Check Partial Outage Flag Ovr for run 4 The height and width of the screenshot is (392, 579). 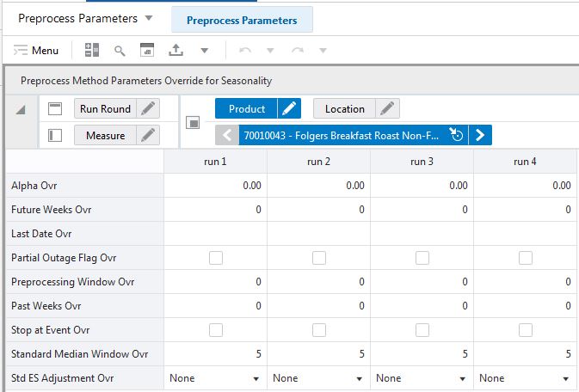526,258
